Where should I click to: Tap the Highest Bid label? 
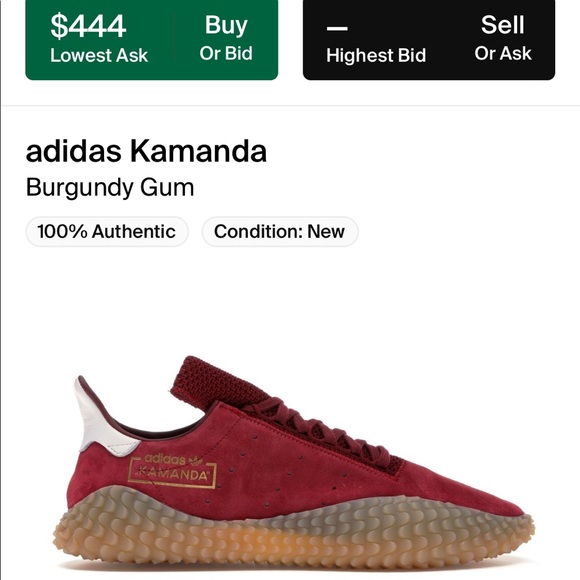(x=376, y=55)
